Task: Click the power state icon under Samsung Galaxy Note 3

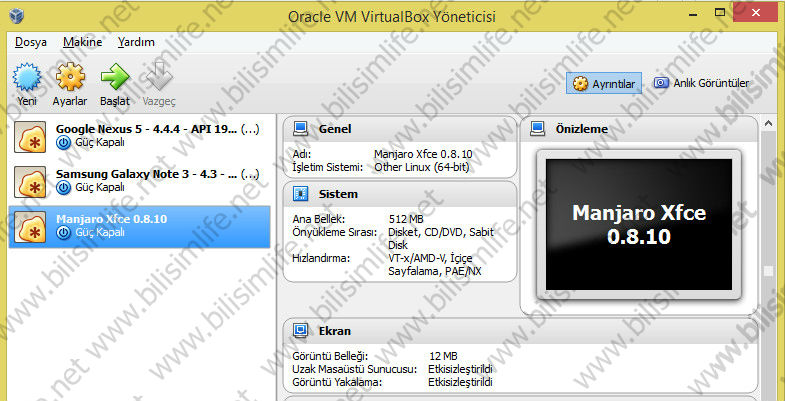Action: [63, 188]
